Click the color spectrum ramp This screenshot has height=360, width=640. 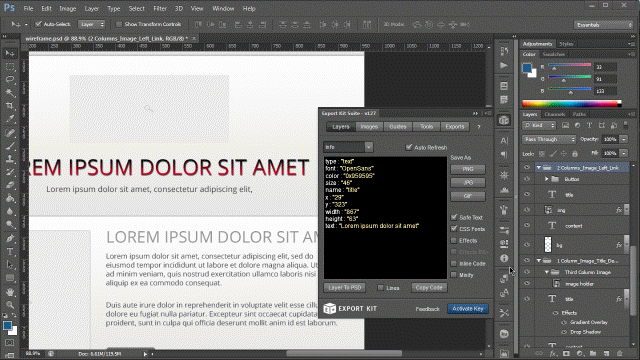coord(572,104)
